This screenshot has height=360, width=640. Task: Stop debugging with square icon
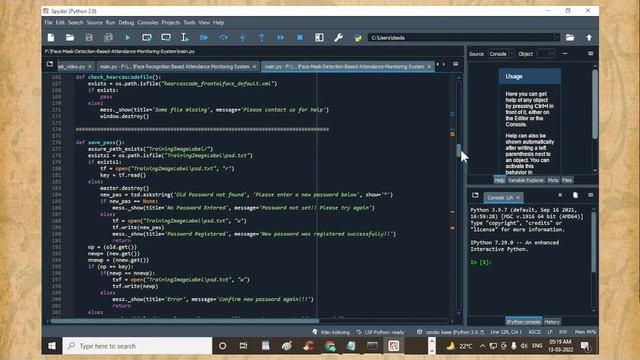coord(300,38)
